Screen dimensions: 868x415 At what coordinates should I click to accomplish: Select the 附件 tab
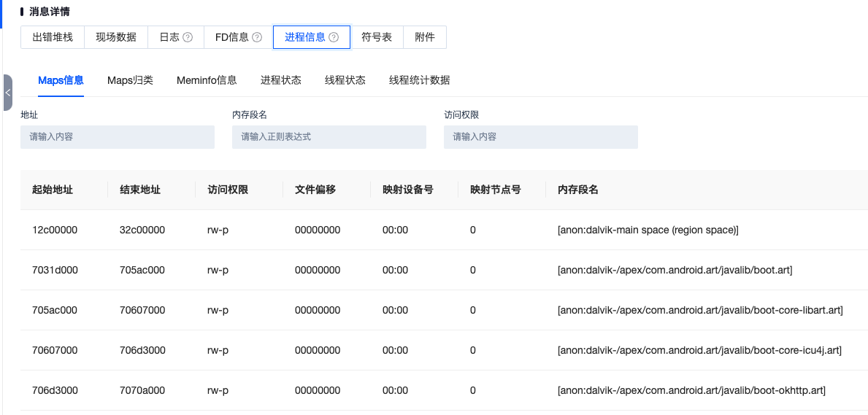pos(425,37)
